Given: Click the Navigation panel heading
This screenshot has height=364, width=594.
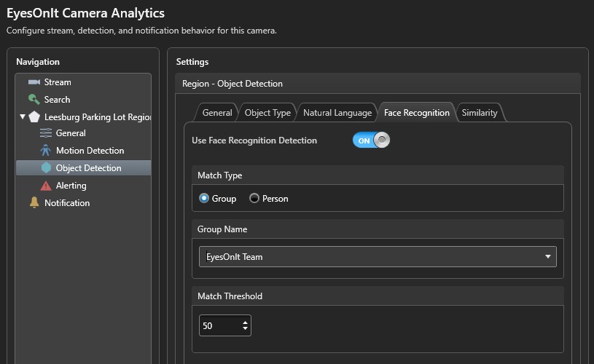Looking at the screenshot, I should pos(38,62).
